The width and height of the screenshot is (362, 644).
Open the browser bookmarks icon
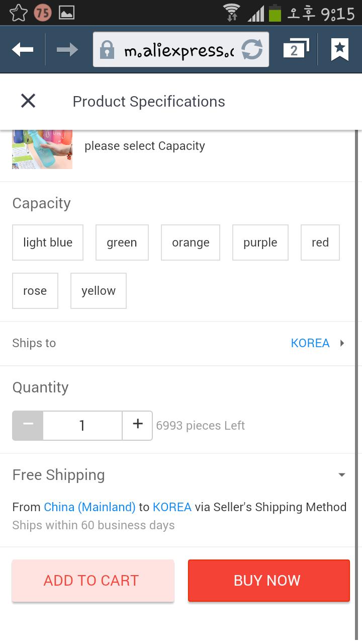click(x=340, y=49)
